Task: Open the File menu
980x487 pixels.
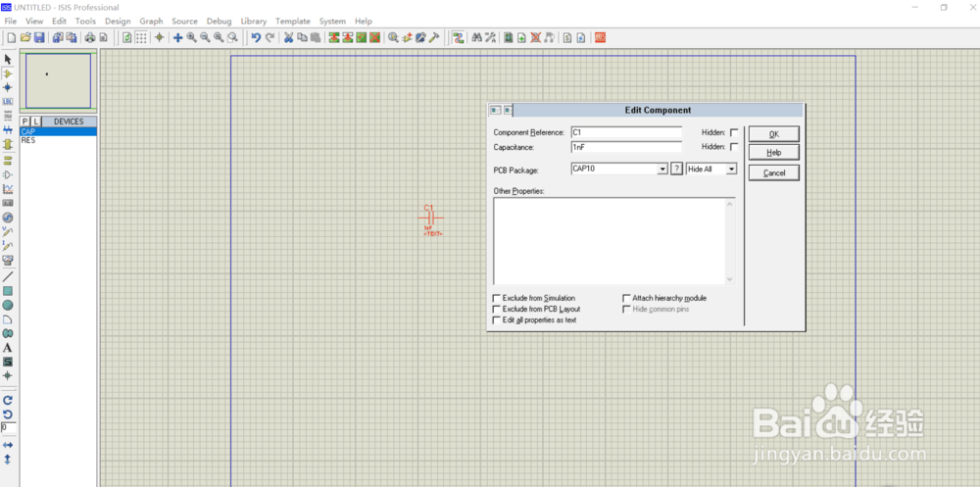Action: click(x=11, y=22)
